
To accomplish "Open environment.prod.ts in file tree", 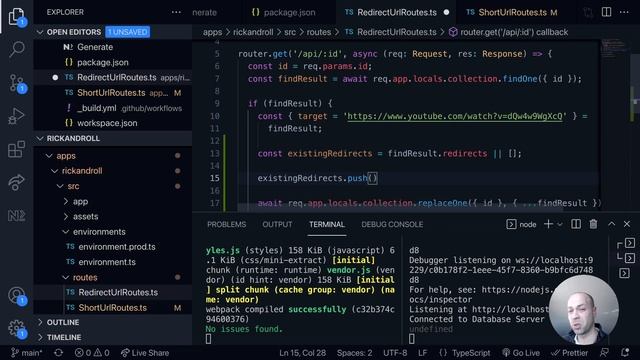I will 113,247.
